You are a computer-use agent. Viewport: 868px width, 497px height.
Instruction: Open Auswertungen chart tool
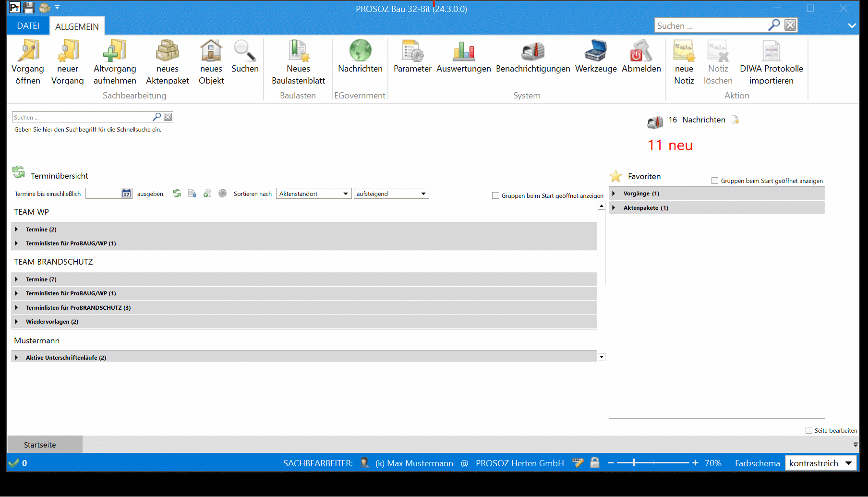click(x=464, y=56)
